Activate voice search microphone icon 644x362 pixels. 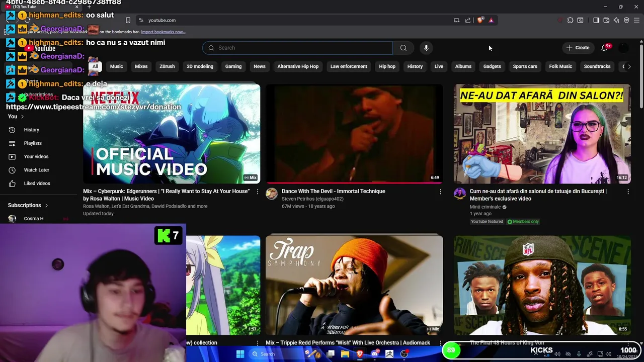pos(426,48)
